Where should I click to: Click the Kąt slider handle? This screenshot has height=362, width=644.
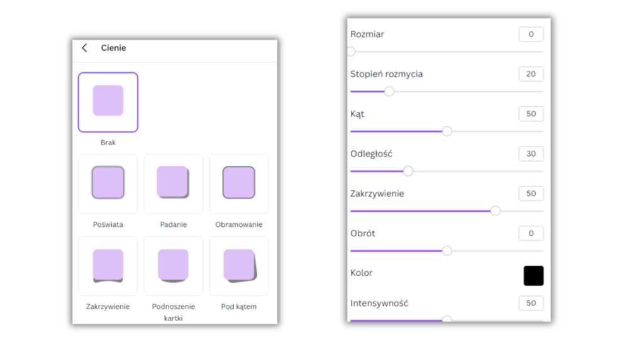[x=447, y=131]
